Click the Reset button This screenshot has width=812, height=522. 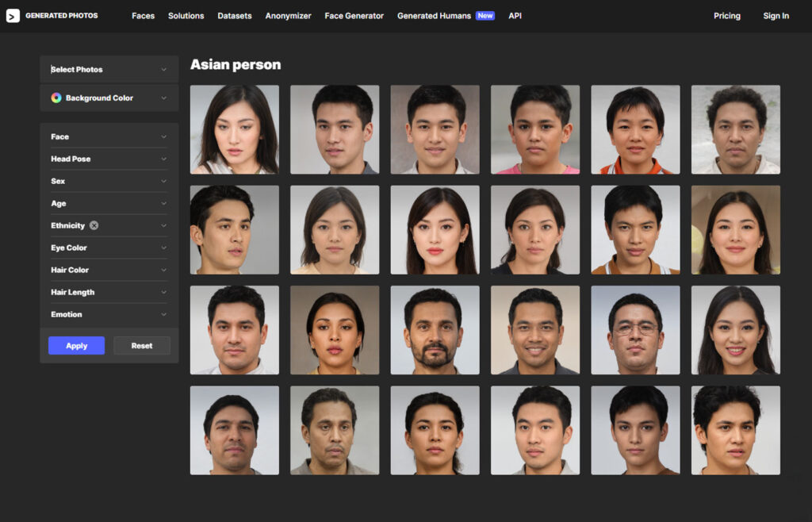click(x=142, y=345)
